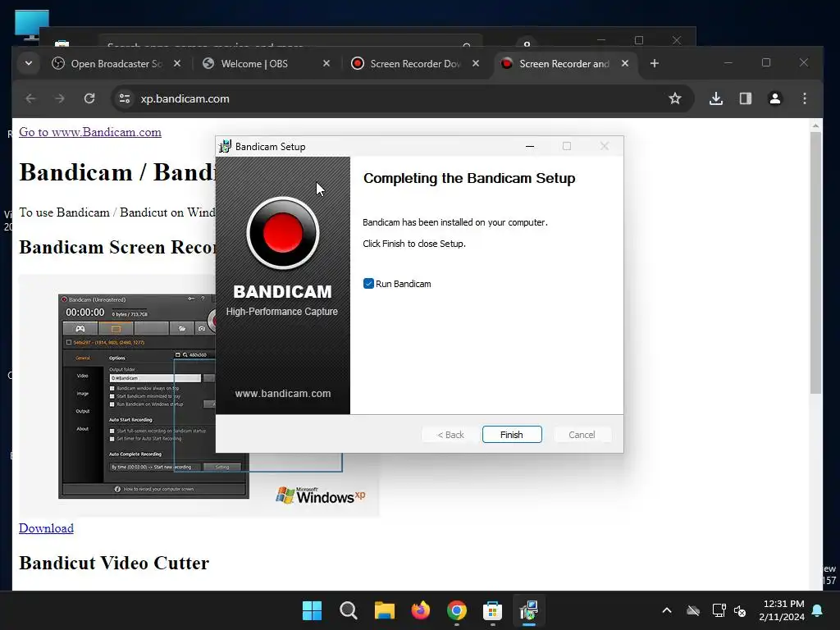
Task: Click Finish in Bandicam Setup
Action: [512, 435]
